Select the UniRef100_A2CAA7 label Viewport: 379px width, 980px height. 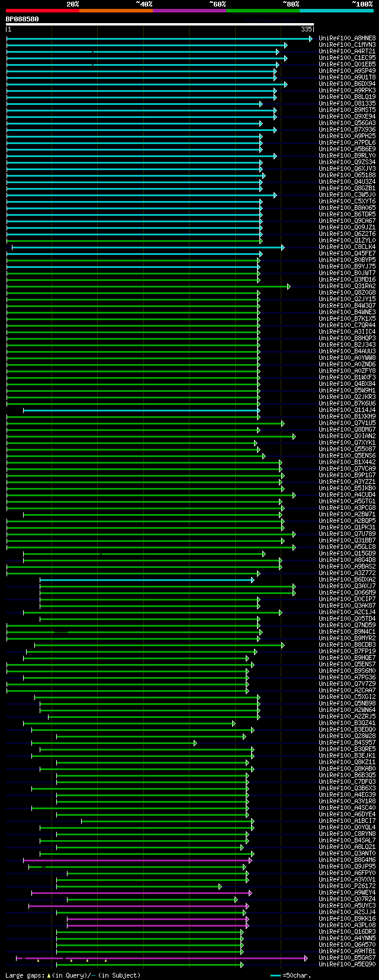pos(347,690)
